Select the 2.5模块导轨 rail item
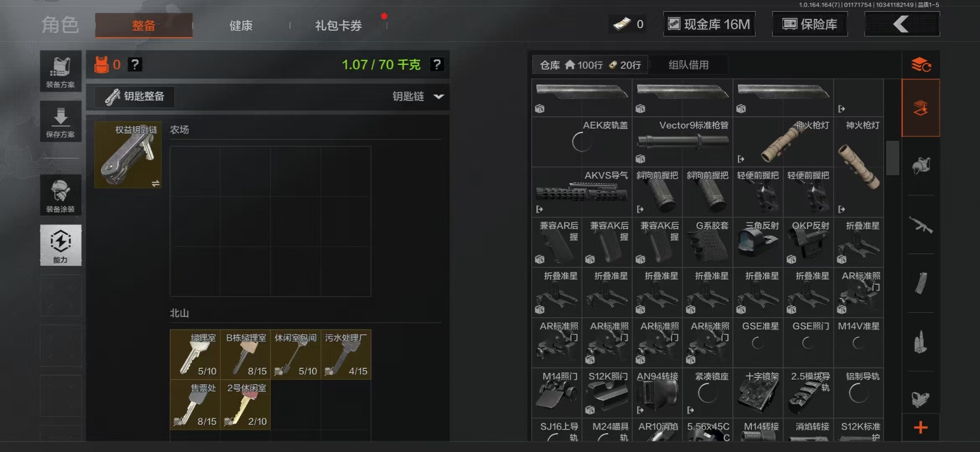Image resolution: width=980 pixels, height=452 pixels. (x=808, y=393)
